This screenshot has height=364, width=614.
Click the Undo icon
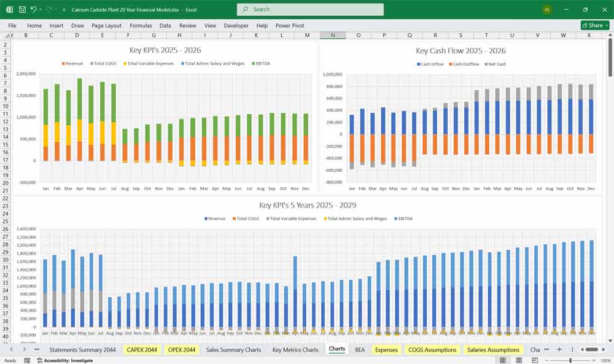click(x=34, y=9)
